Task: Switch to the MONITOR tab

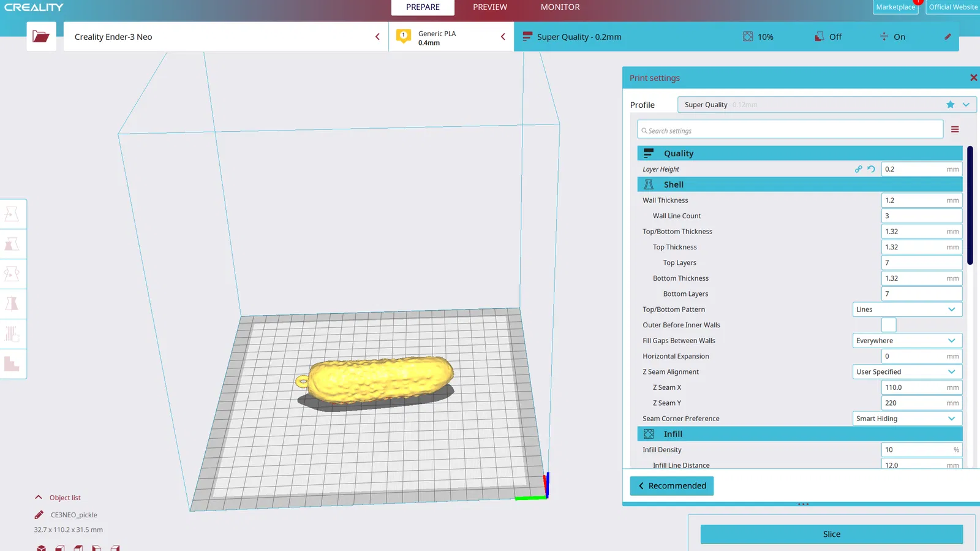Action: (x=560, y=7)
